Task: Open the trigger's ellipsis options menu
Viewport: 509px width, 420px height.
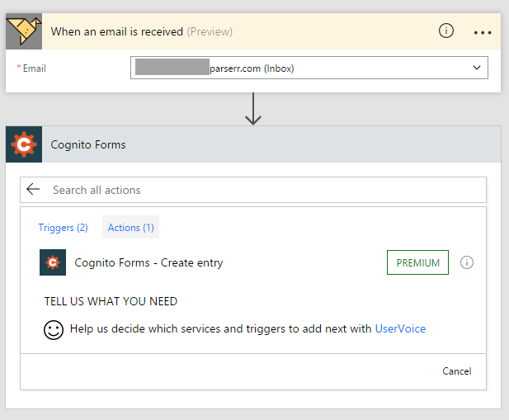Action: coord(483,32)
